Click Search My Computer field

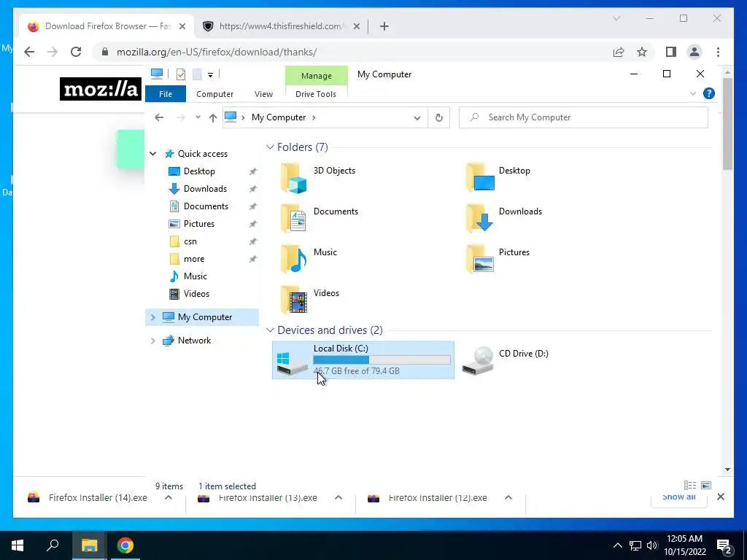click(583, 117)
